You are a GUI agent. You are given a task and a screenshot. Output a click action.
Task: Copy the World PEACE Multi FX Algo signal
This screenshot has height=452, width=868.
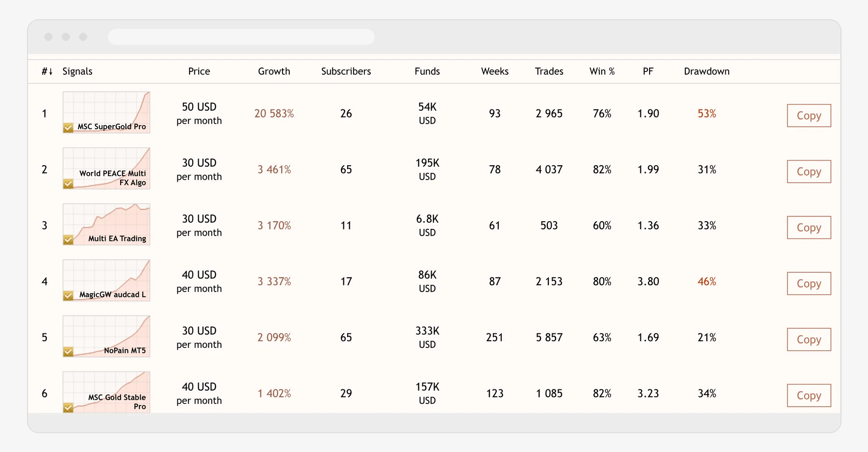[x=809, y=172]
